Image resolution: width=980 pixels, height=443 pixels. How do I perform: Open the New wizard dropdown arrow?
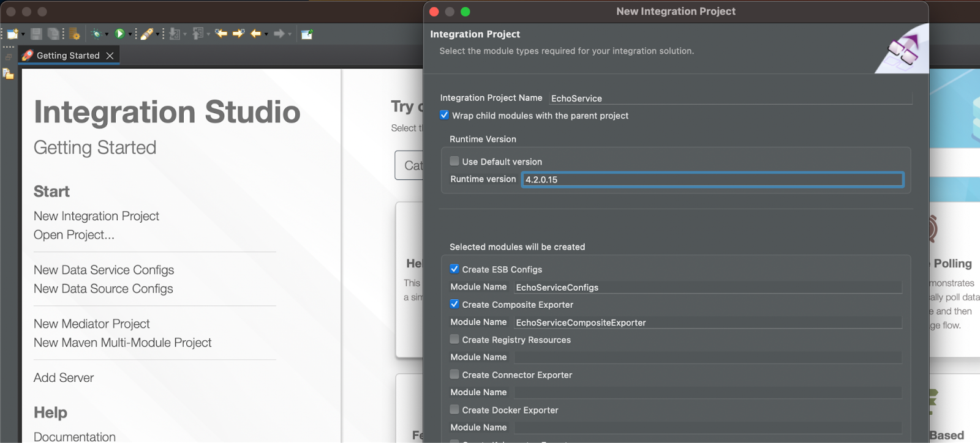coord(23,34)
